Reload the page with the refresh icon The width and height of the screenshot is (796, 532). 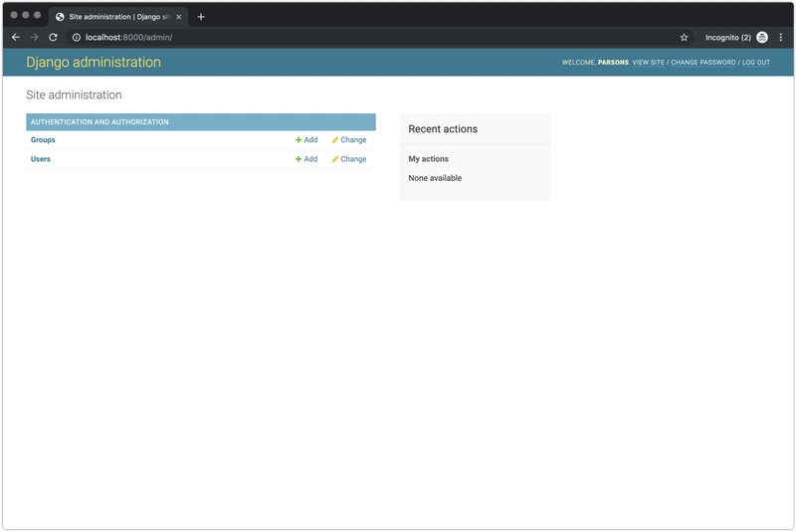point(53,37)
